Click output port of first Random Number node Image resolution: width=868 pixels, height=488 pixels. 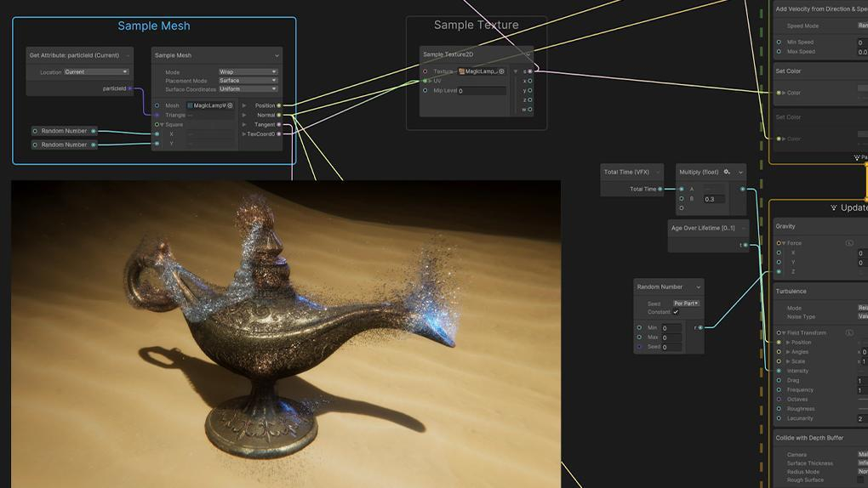(x=94, y=131)
